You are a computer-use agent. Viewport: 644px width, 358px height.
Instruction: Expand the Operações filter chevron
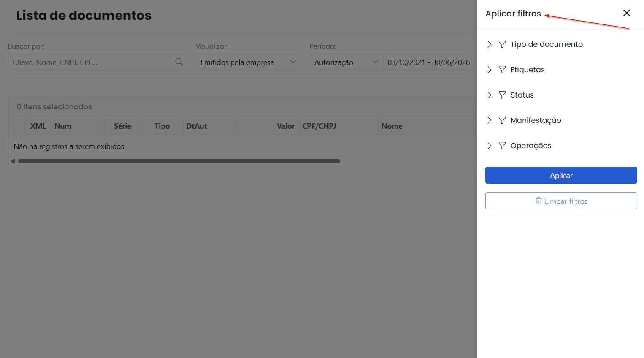click(x=490, y=146)
